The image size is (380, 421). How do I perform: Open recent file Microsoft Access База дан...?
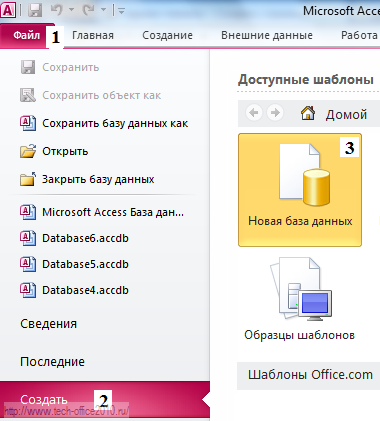tap(113, 212)
